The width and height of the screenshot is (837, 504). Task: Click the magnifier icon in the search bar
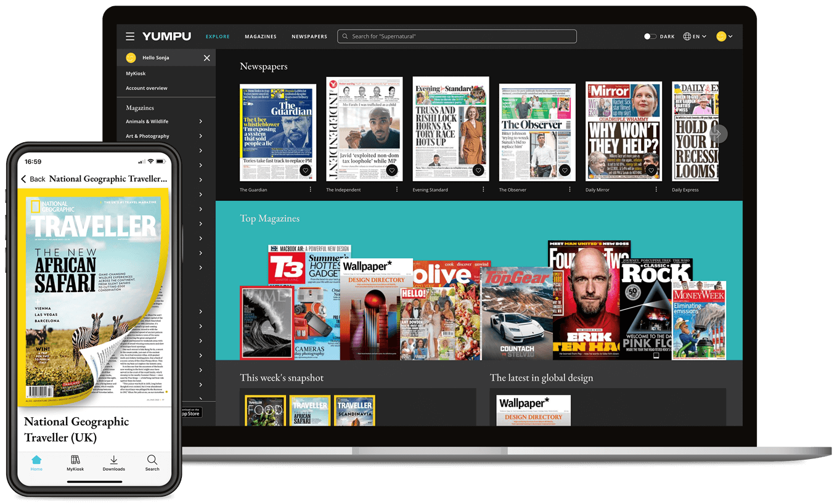(345, 36)
